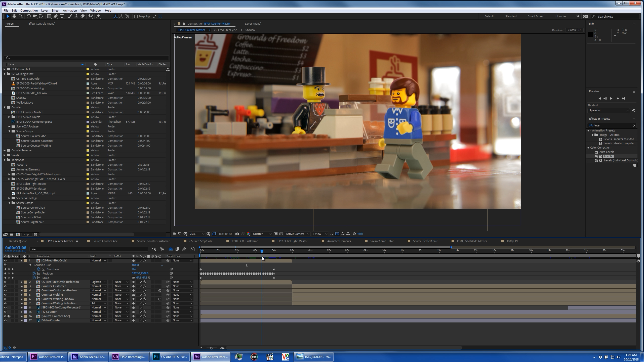Select the Standard workspace
644x362 pixels.
click(511, 17)
